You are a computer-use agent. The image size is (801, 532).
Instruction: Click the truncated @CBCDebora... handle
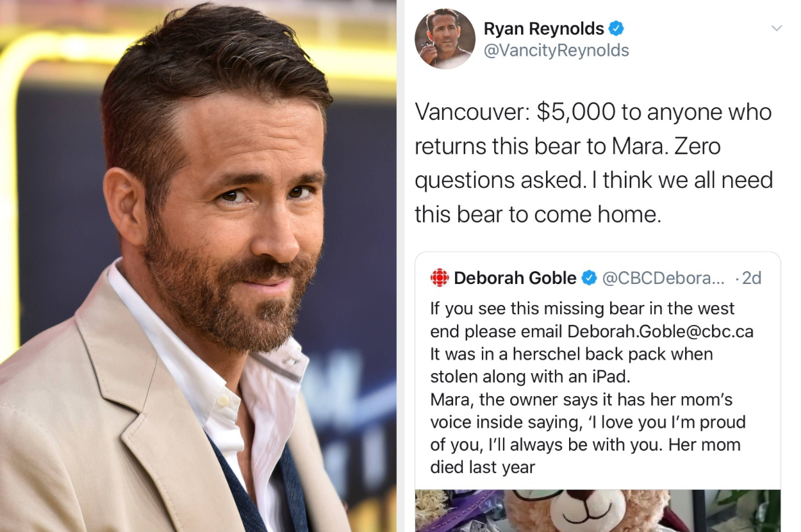point(663,278)
